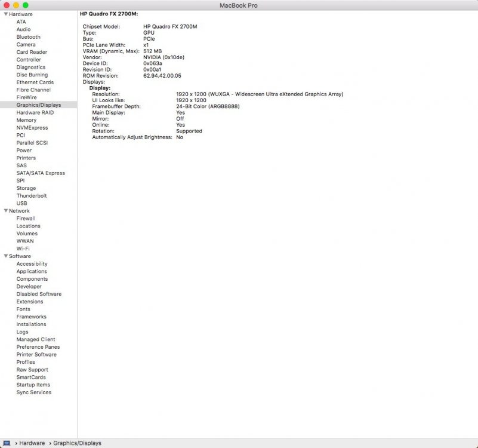Select SPI in the sidebar
Viewport: 478px width, 448px height.
[x=20, y=180]
